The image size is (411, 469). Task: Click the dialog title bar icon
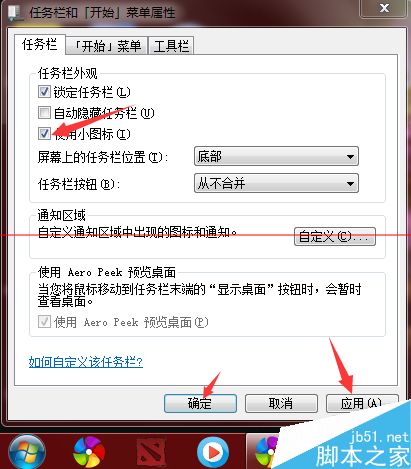pyautogui.click(x=15, y=13)
